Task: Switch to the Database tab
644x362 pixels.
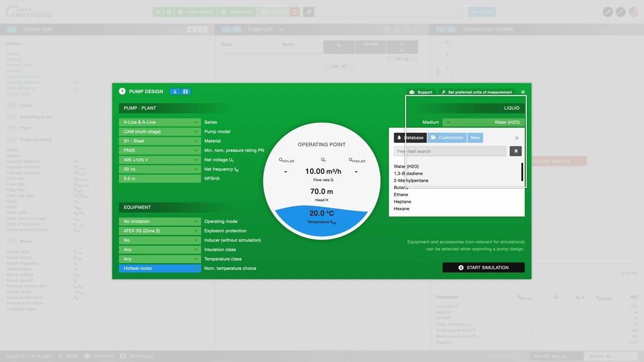Action: (x=410, y=138)
